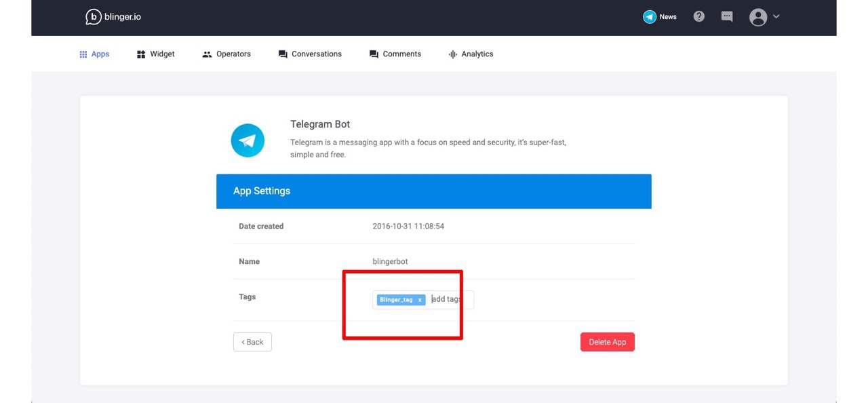The width and height of the screenshot is (868, 403).
Task: Switch to the Operators tab
Action: coord(226,54)
